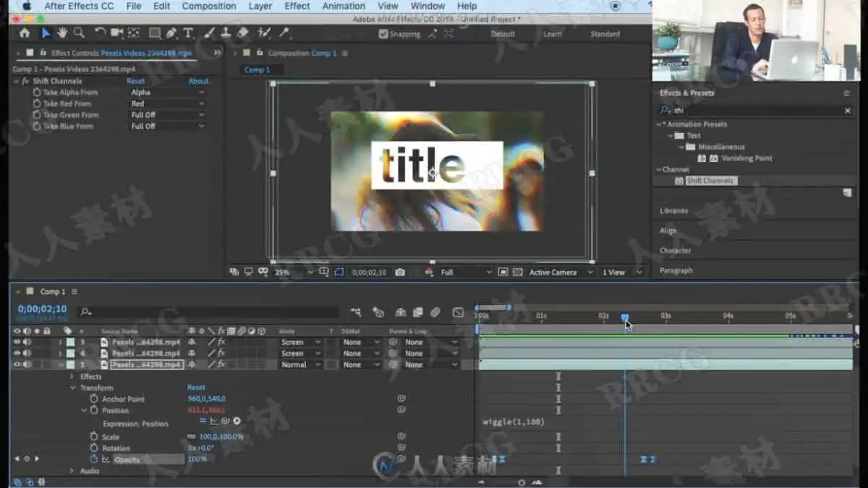This screenshot has height=488, width=868.
Task: Open the Take Green From dropdown
Action: [x=167, y=115]
